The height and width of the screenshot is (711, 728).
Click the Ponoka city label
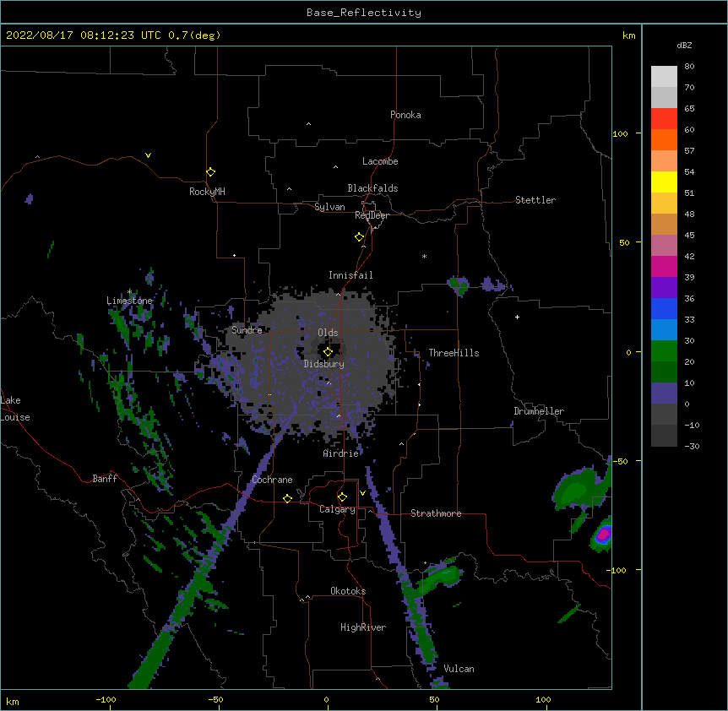(405, 115)
